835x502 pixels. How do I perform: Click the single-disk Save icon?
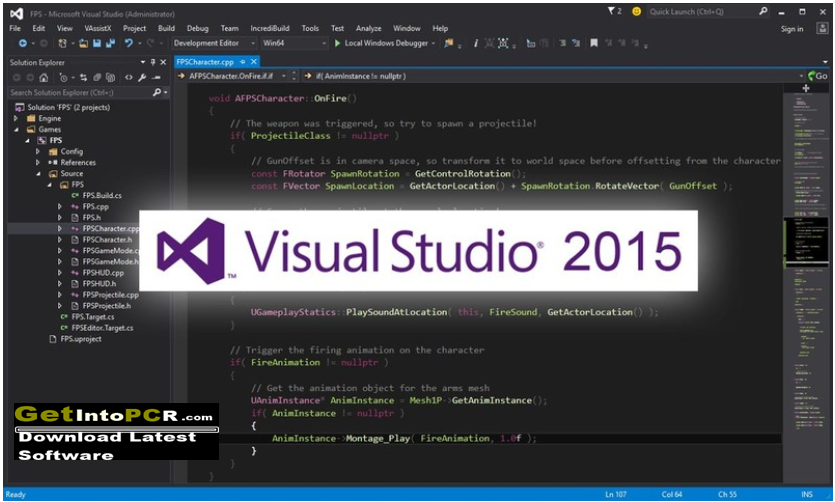(97, 43)
